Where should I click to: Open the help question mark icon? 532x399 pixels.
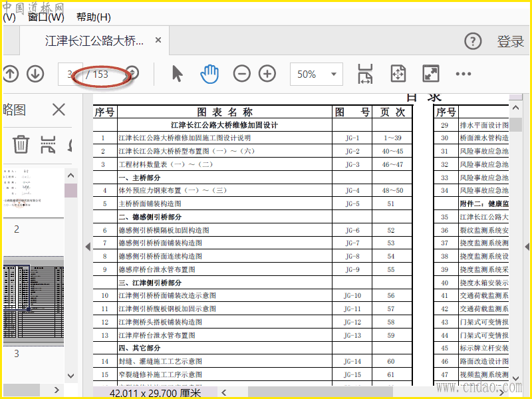pos(473,41)
